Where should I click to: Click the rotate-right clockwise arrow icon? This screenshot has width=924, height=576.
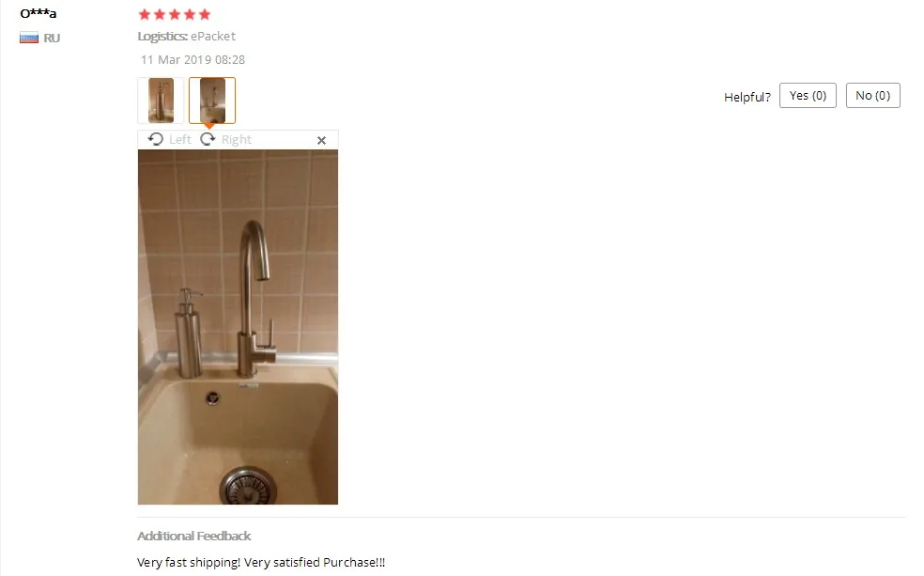pos(208,139)
